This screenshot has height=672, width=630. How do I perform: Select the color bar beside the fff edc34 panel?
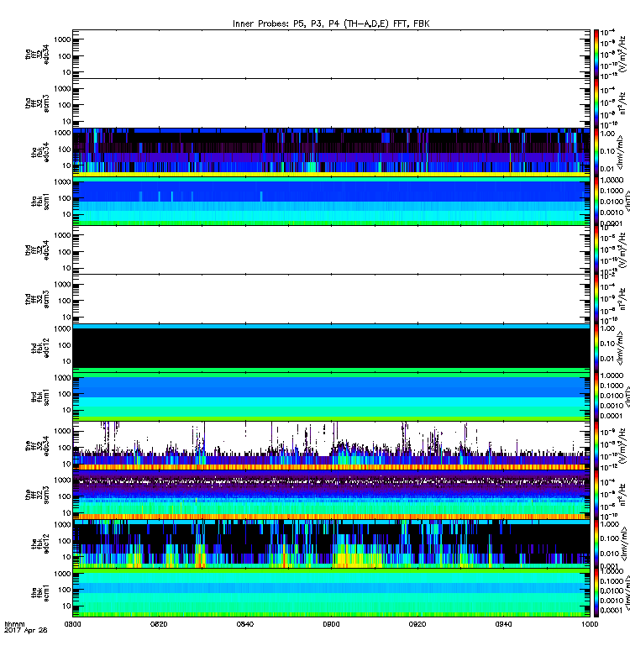pos(596,446)
